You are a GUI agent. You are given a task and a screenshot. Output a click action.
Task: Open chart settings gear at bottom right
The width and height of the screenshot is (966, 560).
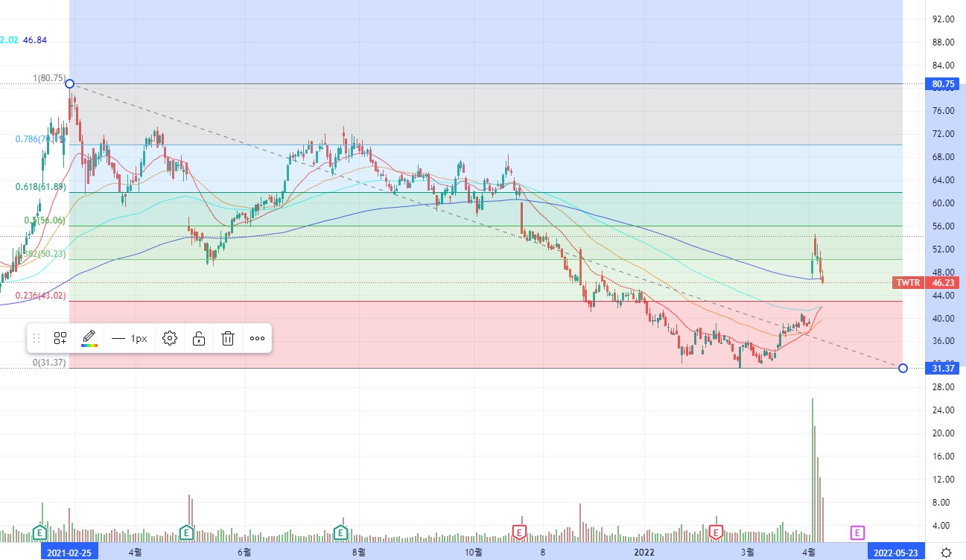946,553
